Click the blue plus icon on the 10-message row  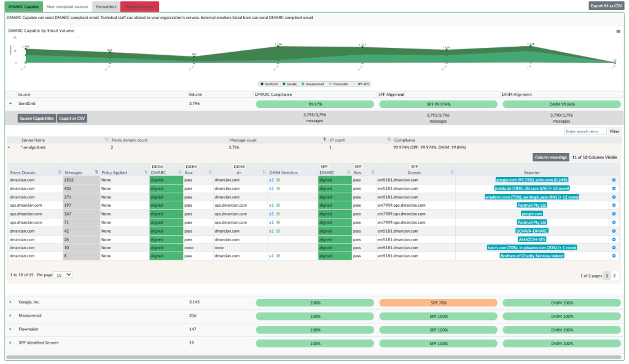[614, 248]
